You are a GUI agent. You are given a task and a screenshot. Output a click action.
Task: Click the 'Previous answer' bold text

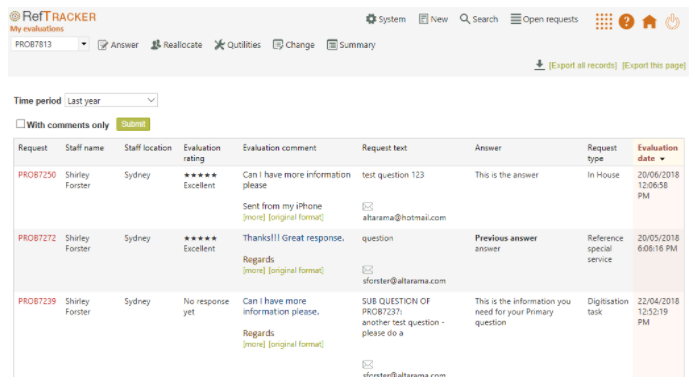tap(506, 238)
